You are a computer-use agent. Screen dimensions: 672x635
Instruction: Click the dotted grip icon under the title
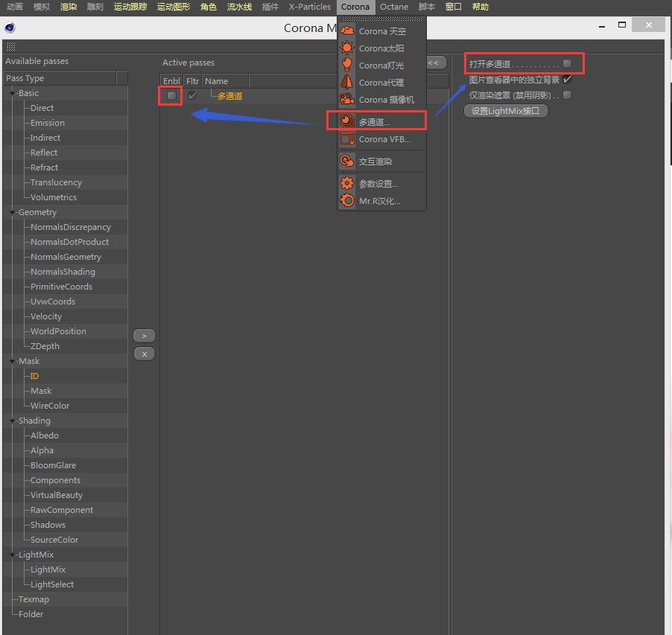[x=10, y=46]
